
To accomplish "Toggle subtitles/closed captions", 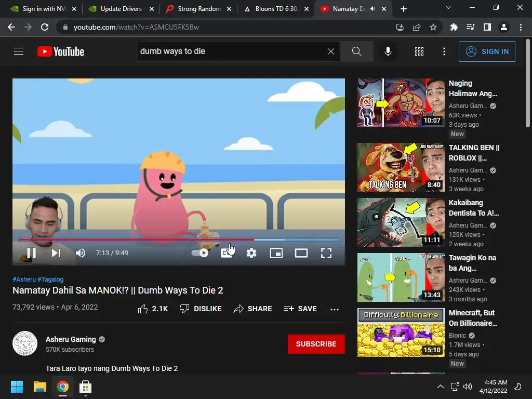I will coord(227,253).
